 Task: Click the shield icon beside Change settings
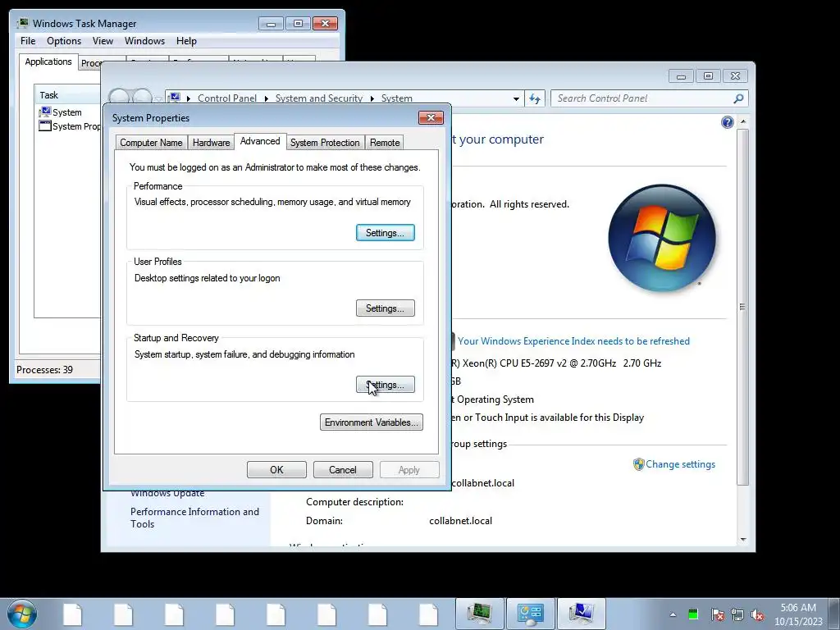(x=638, y=464)
